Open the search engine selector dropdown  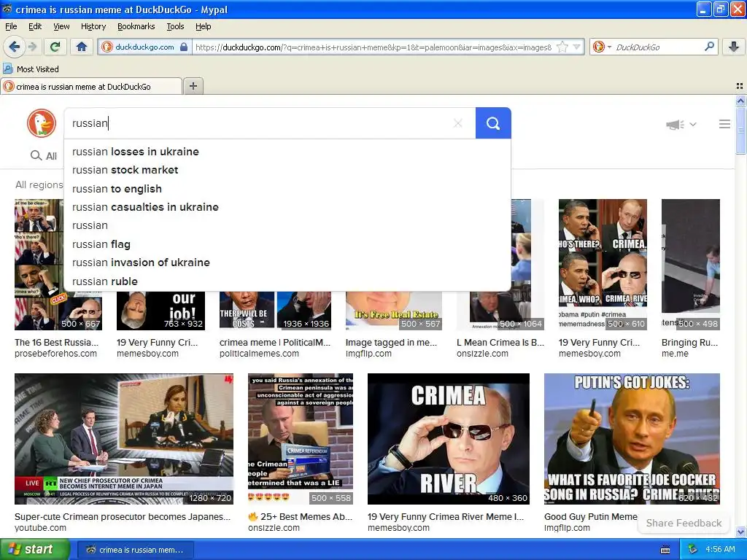pyautogui.click(x=602, y=47)
